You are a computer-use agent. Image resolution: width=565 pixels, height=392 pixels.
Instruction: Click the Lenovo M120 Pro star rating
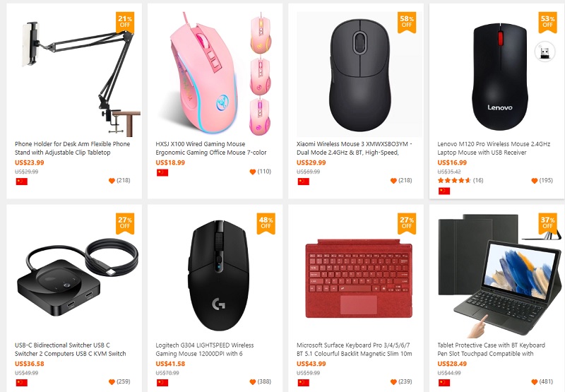(454, 180)
